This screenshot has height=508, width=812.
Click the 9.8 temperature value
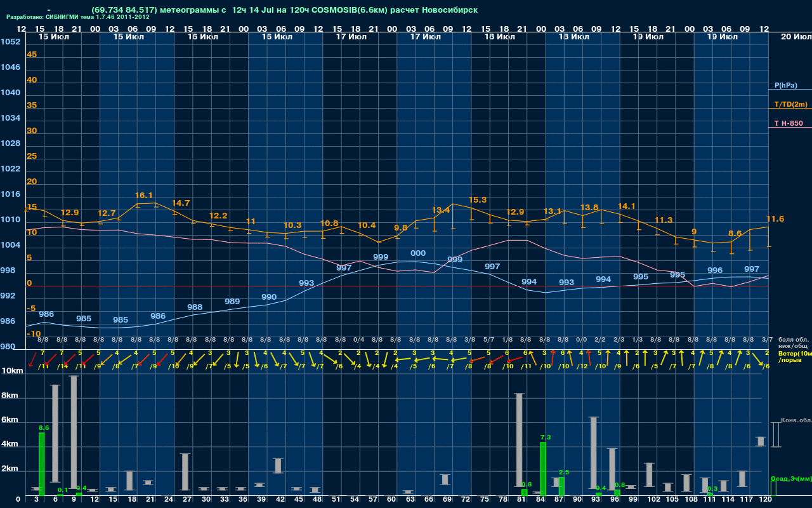pos(401,227)
